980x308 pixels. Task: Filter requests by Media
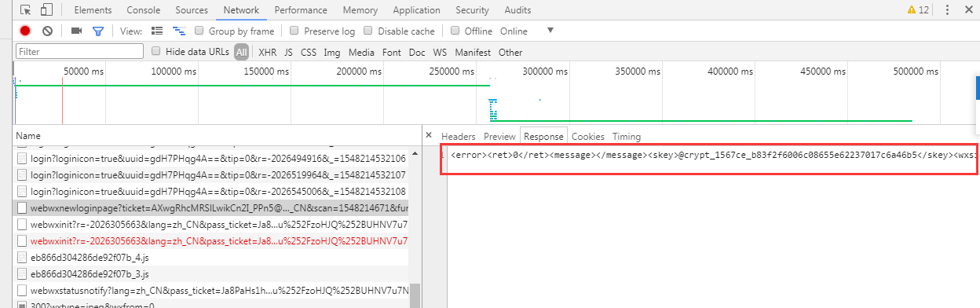pyautogui.click(x=361, y=53)
